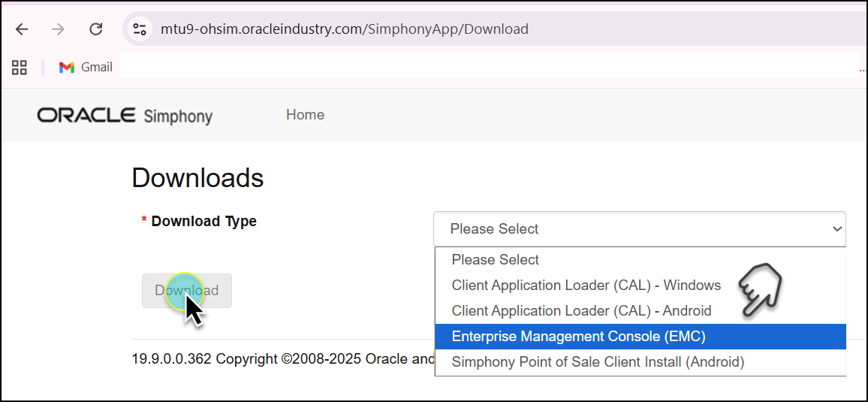The height and width of the screenshot is (402, 868).
Task: Navigate to Home in the Simphony header
Action: [305, 115]
